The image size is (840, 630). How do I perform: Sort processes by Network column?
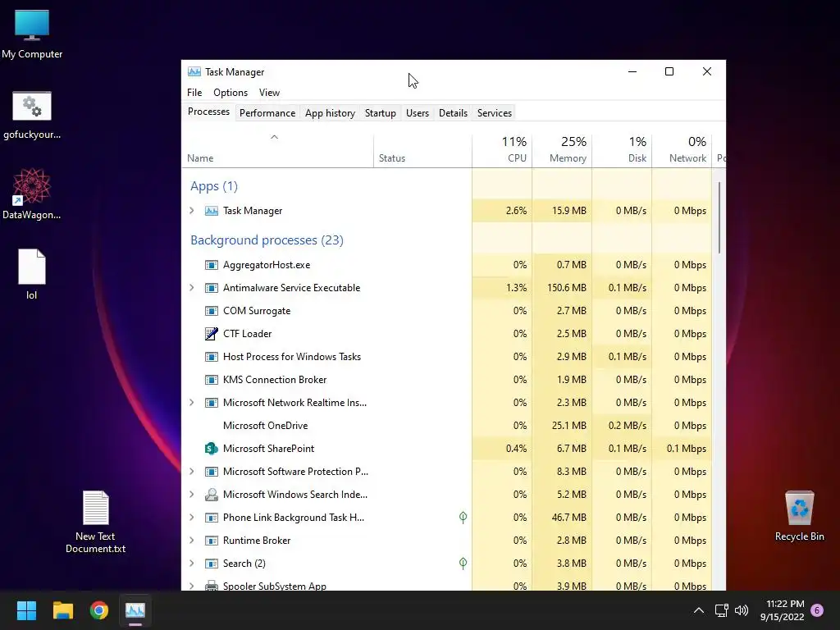682,149
